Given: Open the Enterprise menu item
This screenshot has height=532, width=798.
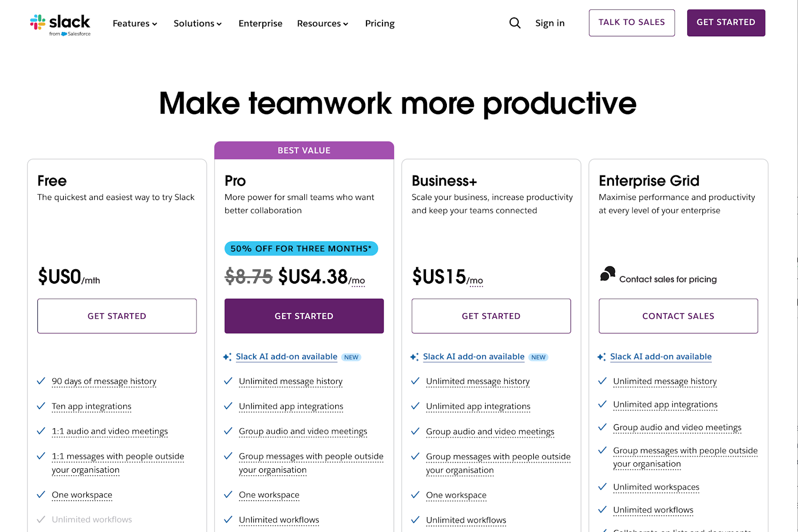Looking at the screenshot, I should [x=260, y=23].
